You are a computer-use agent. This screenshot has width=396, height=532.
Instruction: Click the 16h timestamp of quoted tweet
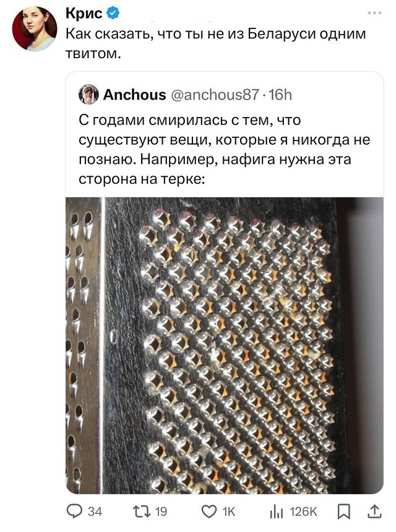[280, 95]
